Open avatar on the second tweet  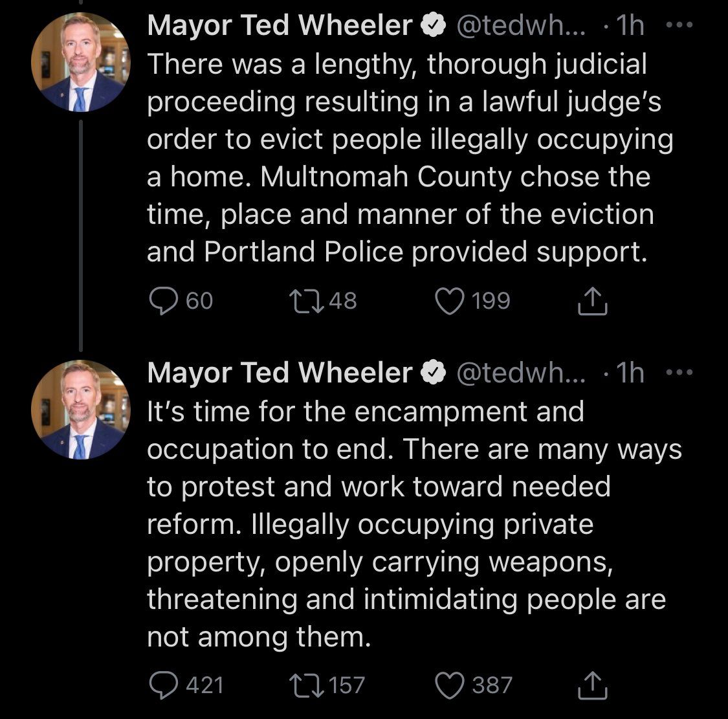[x=81, y=409]
